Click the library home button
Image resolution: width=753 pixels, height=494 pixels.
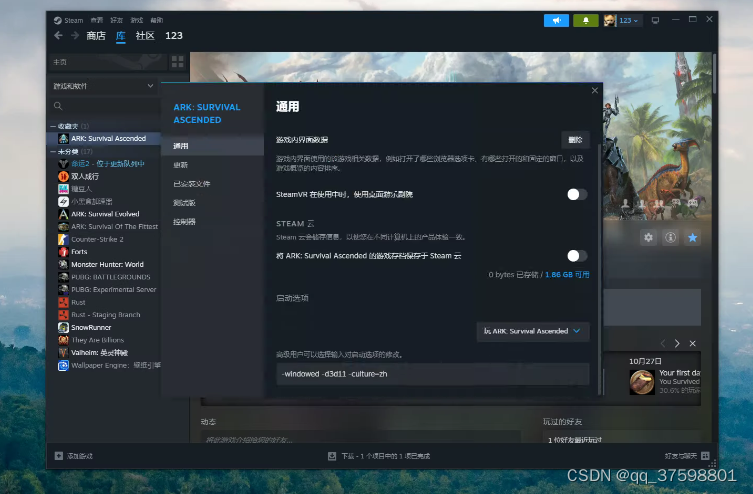pyautogui.click(x=108, y=62)
